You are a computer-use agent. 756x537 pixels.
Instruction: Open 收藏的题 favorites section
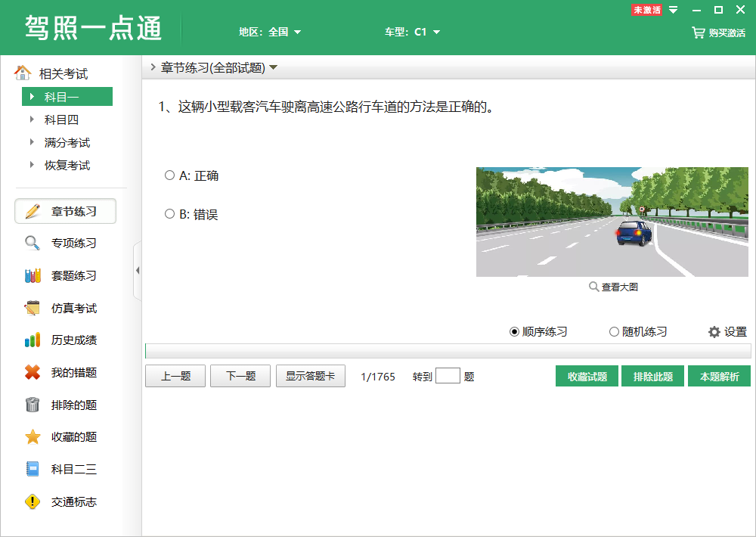coord(67,436)
